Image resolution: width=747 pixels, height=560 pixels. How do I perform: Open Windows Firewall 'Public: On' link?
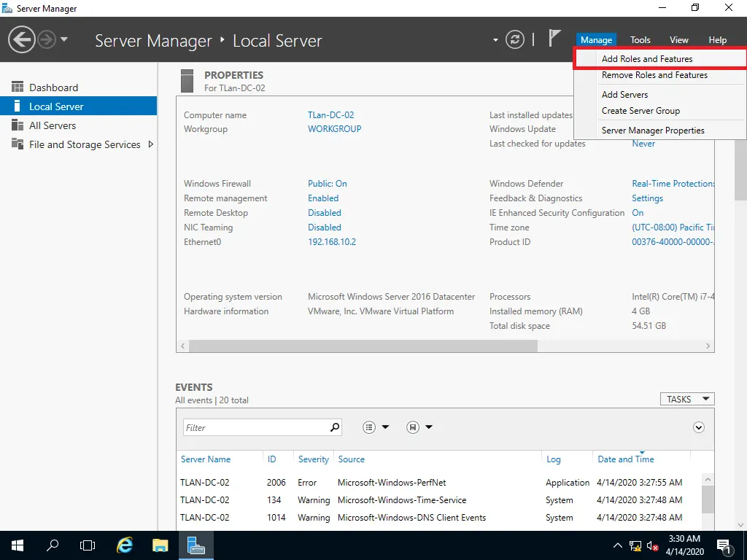click(x=328, y=184)
